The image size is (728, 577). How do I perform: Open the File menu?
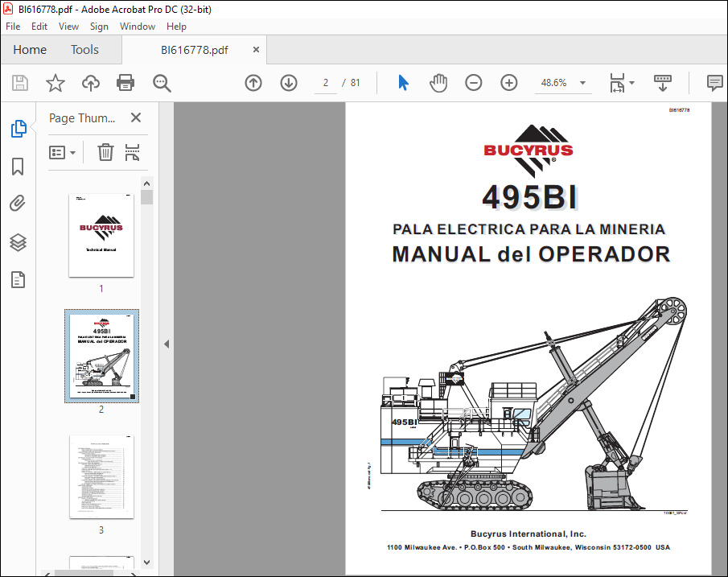point(13,27)
